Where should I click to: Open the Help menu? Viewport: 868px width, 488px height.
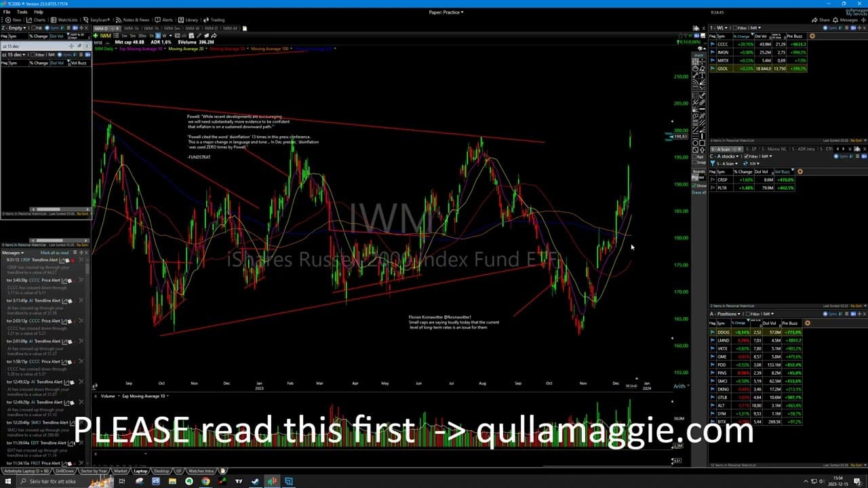click(39, 12)
